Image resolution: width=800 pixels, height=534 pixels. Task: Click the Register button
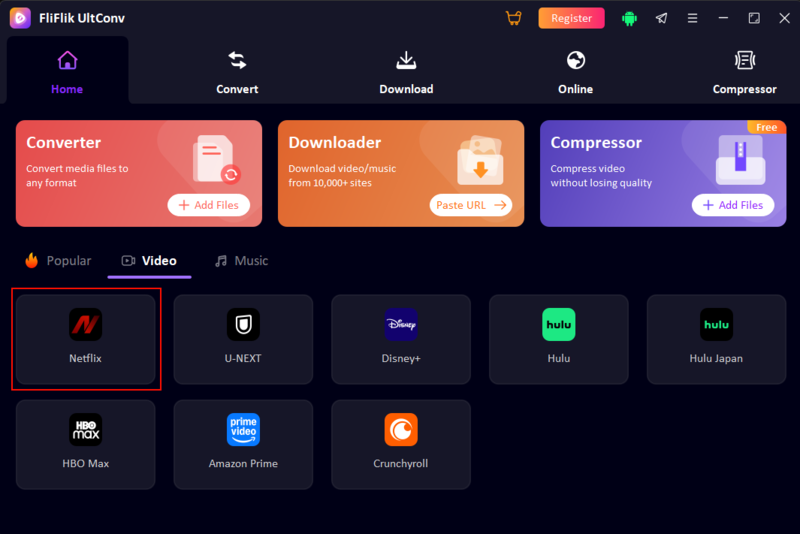point(571,18)
